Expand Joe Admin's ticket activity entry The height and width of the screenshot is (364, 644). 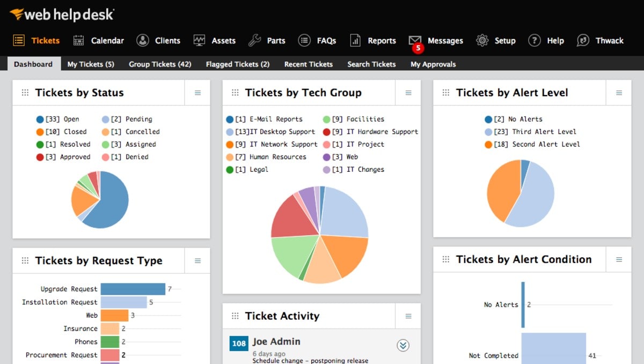[x=402, y=346]
